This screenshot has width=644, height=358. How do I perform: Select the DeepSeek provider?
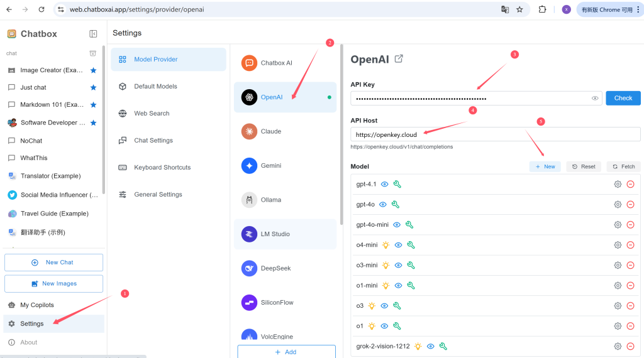coord(285,269)
